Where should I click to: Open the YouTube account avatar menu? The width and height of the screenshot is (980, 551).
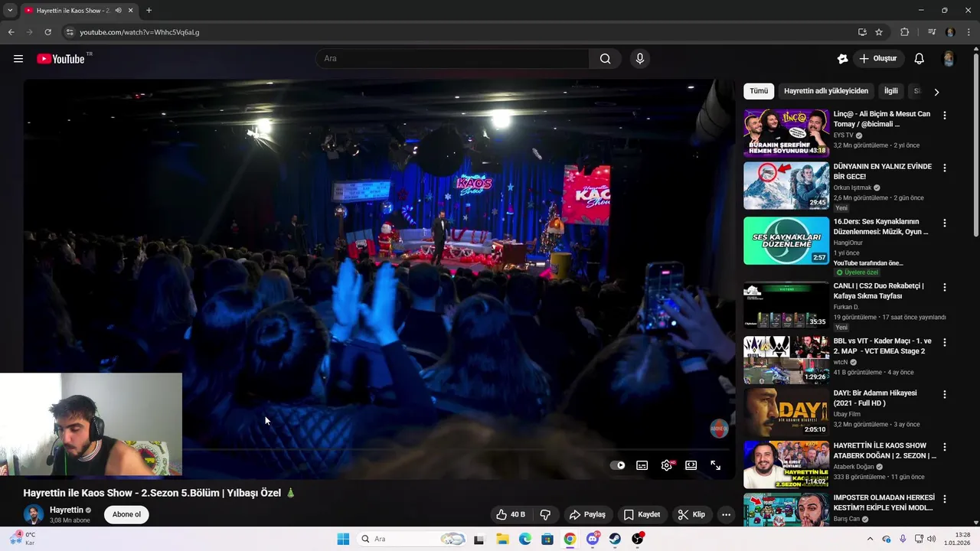949,59
